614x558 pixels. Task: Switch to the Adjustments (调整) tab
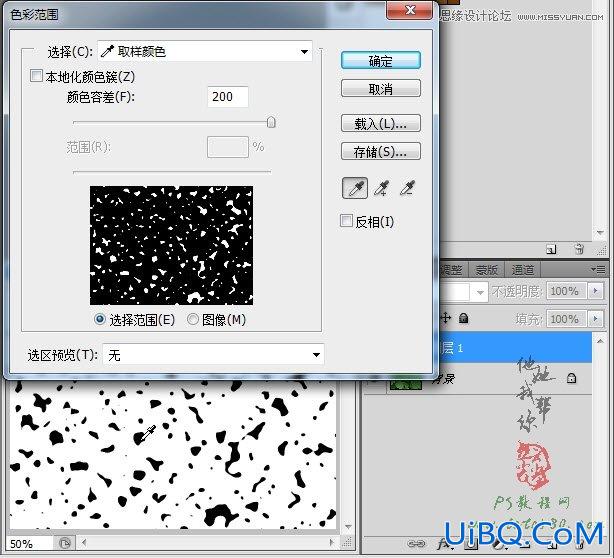point(451,270)
